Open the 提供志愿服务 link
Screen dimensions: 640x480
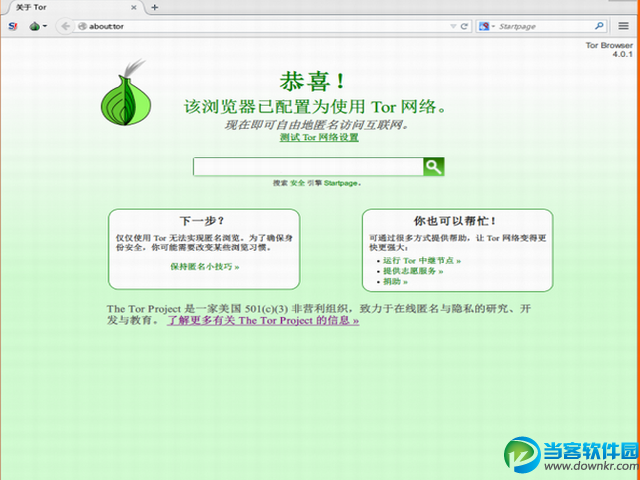[413, 271]
